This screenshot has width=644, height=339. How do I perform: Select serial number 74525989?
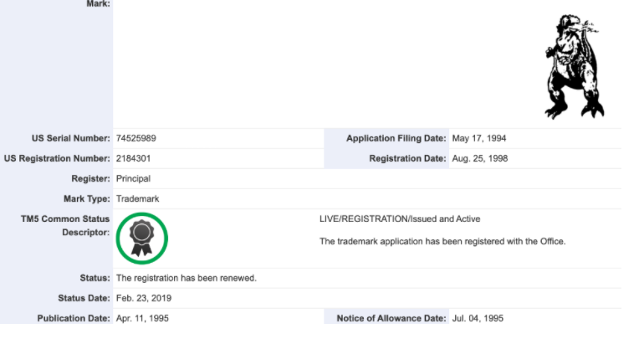point(136,138)
